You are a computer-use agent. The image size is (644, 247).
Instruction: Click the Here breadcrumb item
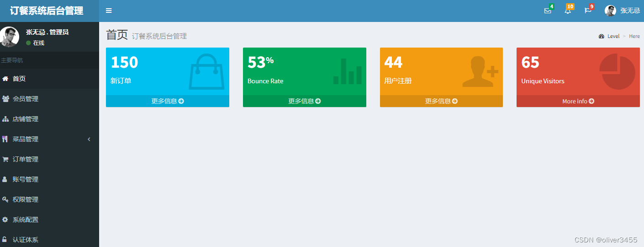click(x=634, y=36)
